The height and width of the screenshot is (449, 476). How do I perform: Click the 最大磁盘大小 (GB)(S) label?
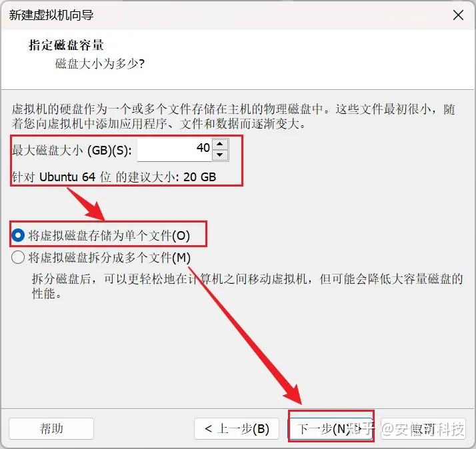pos(72,150)
